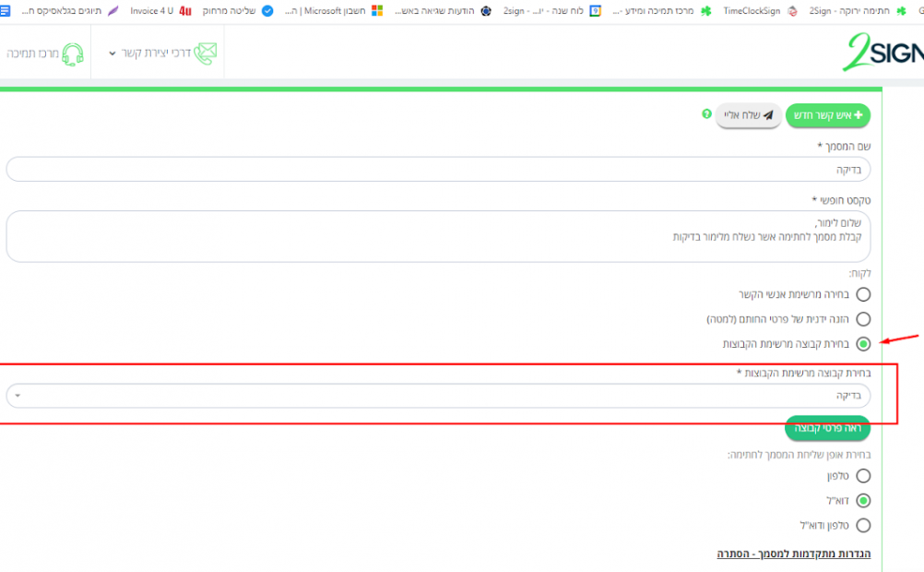Select the בחירת קבוצה מרשימת הקבוצות radio
This screenshot has width=924, height=572.
pos(863,344)
